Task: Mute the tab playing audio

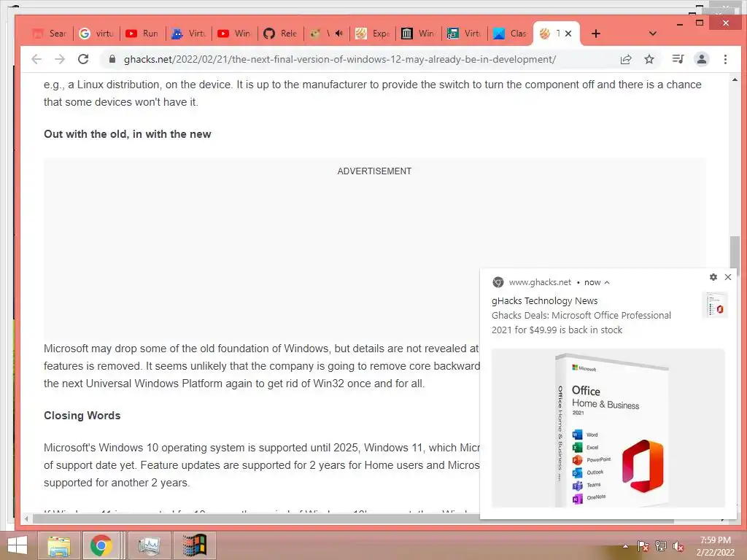Action: 338,34
